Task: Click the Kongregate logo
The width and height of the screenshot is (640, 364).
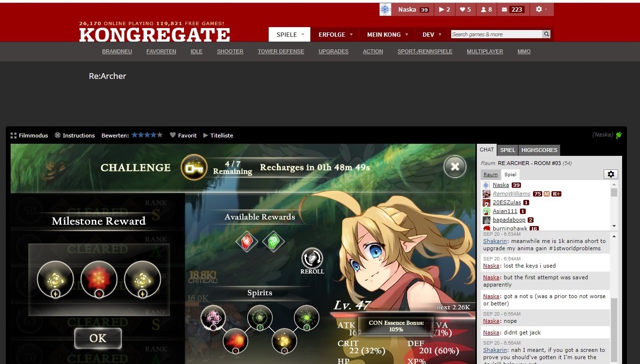Action: coord(154,34)
